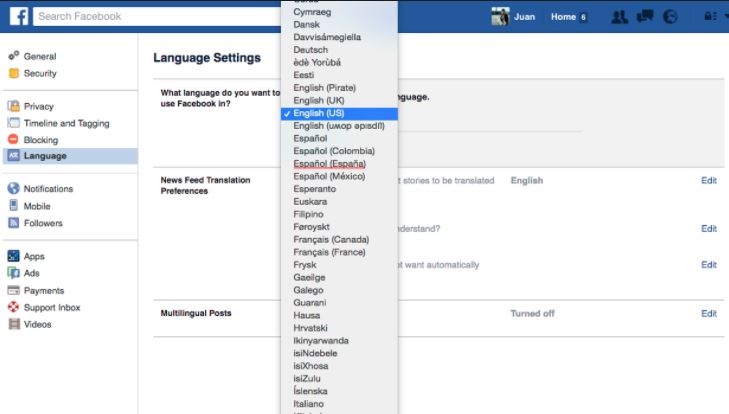Select Cymraeg from language list

click(x=312, y=12)
